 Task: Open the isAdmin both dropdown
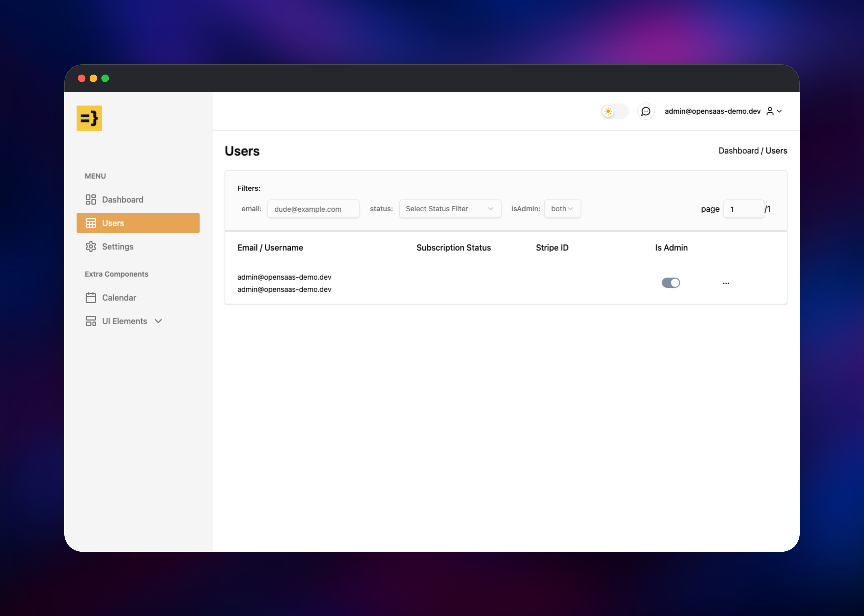point(562,209)
